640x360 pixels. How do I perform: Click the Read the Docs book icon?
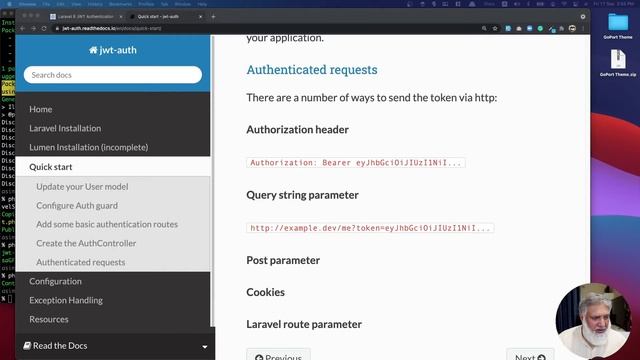point(27,345)
